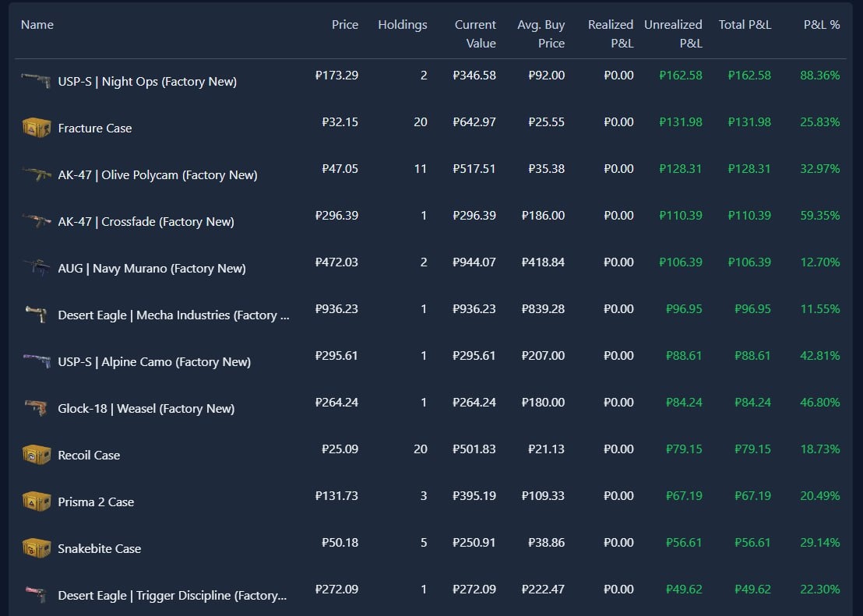863x616 pixels.
Task: Sort by the Price column header
Action: click(345, 25)
